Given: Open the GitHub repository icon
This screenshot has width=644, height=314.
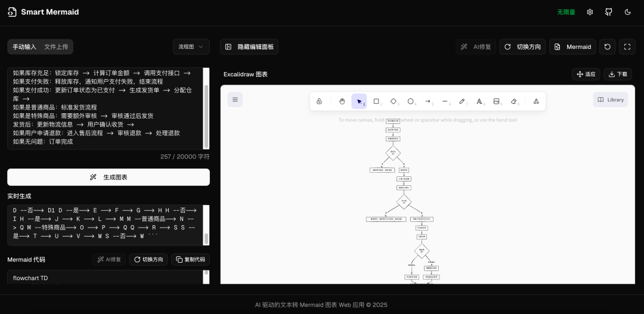Looking at the screenshot, I should pyautogui.click(x=609, y=12).
